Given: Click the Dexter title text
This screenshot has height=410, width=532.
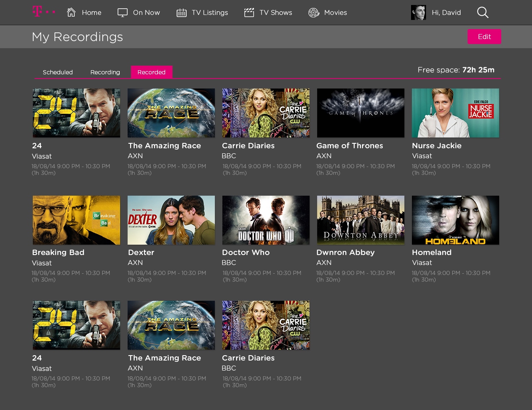Looking at the screenshot, I should click(x=141, y=253).
